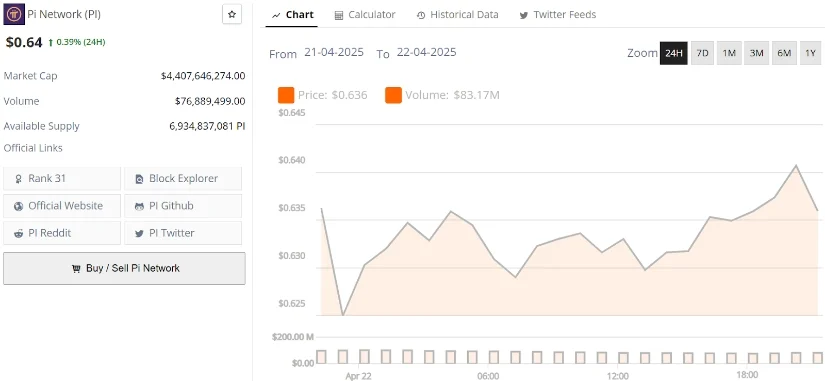Select the 24H zoom range

(x=673, y=53)
